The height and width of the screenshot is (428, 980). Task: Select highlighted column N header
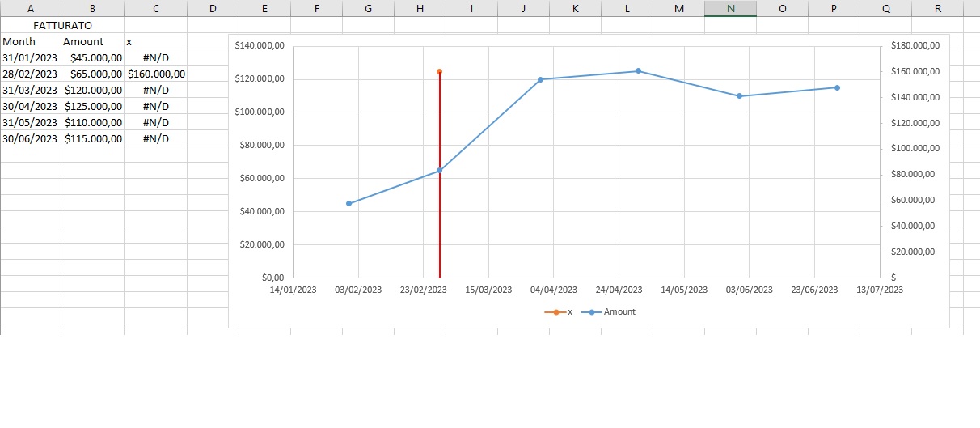(730, 9)
